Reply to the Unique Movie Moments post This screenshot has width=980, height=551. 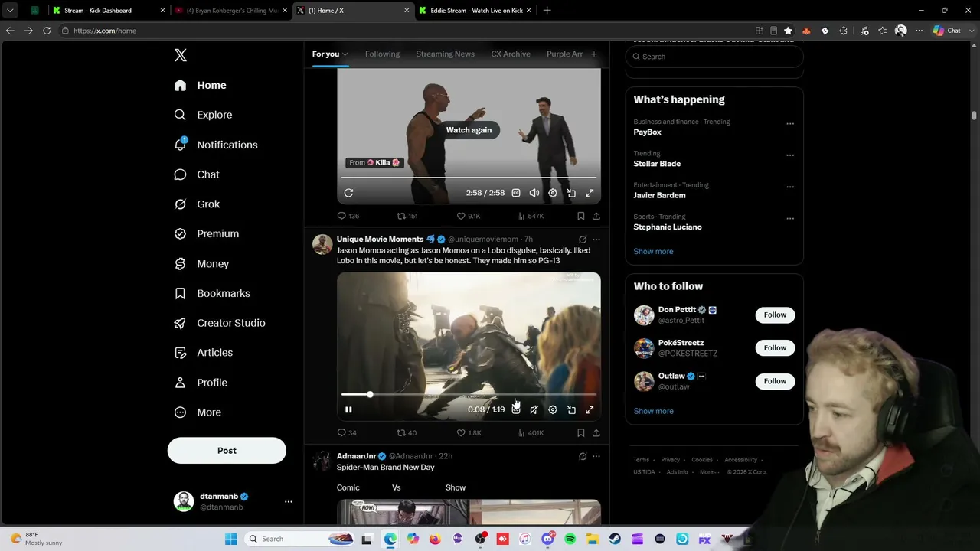point(347,433)
